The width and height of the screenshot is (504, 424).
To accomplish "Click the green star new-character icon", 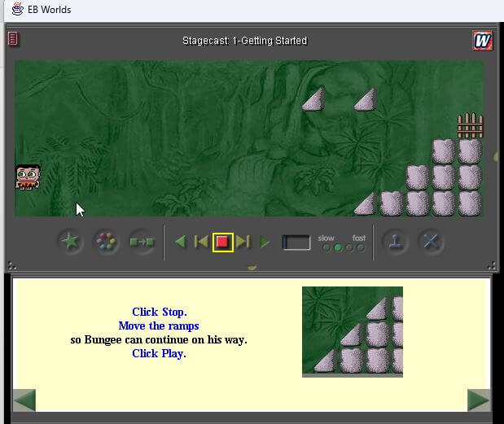I will [70, 241].
